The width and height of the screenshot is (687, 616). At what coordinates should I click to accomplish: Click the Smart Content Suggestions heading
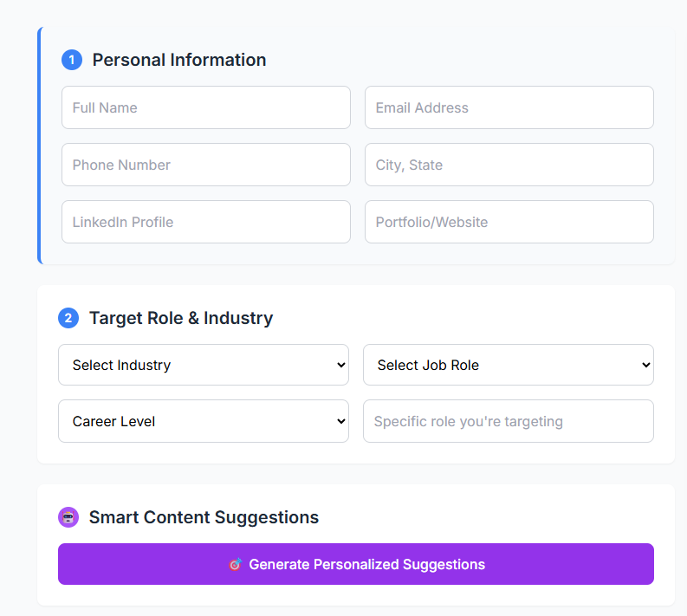click(x=204, y=517)
